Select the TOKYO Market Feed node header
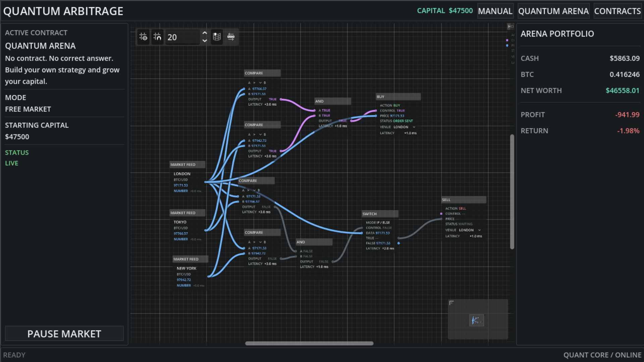644x362 pixels. click(x=187, y=213)
